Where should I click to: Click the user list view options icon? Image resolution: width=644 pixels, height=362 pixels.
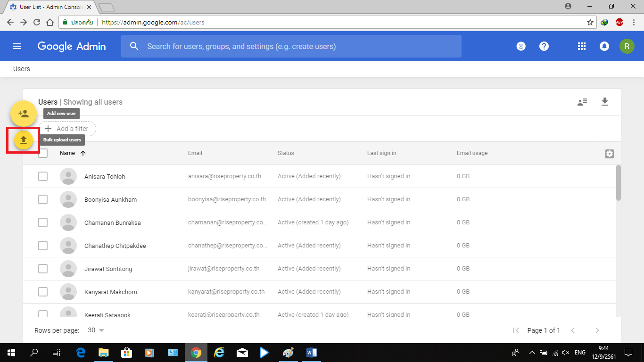(582, 102)
